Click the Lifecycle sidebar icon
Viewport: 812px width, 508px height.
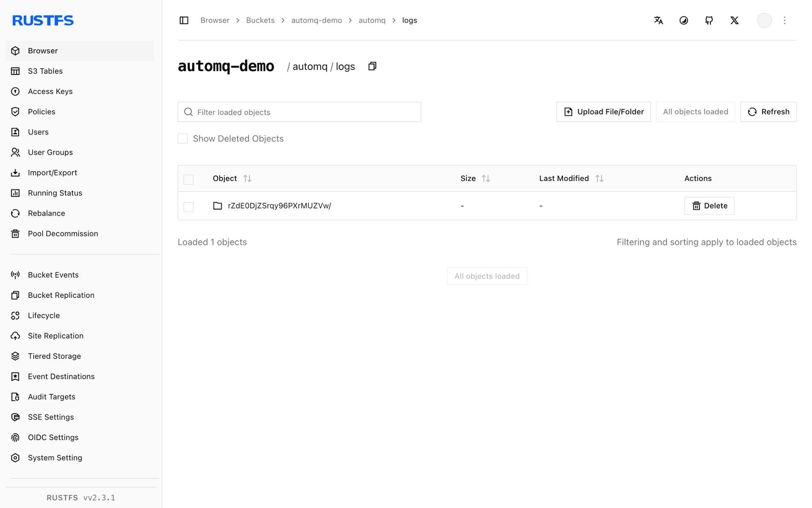point(15,316)
